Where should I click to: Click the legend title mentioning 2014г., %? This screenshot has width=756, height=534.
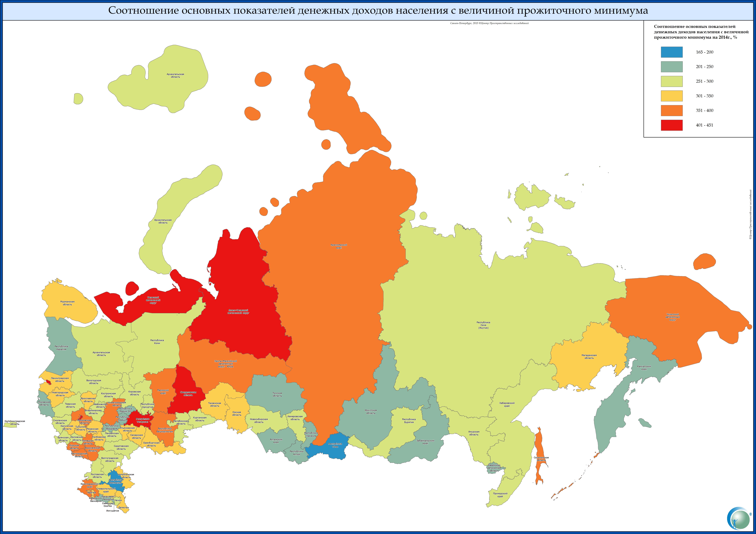click(701, 32)
